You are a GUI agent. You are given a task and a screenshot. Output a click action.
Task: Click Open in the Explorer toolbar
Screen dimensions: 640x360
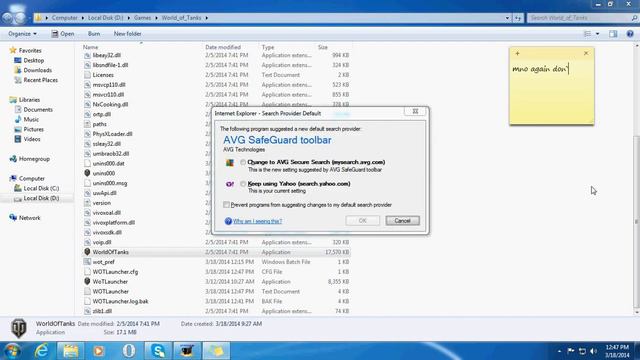(63, 34)
